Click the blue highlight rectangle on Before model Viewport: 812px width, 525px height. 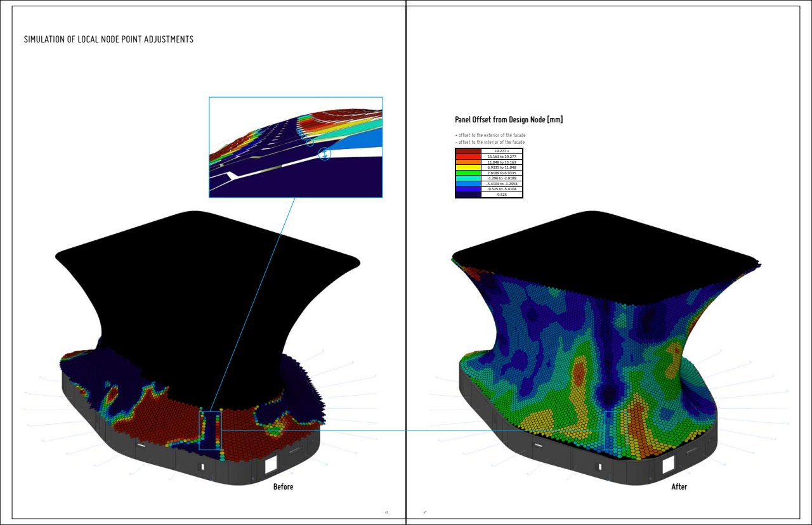coord(211,431)
